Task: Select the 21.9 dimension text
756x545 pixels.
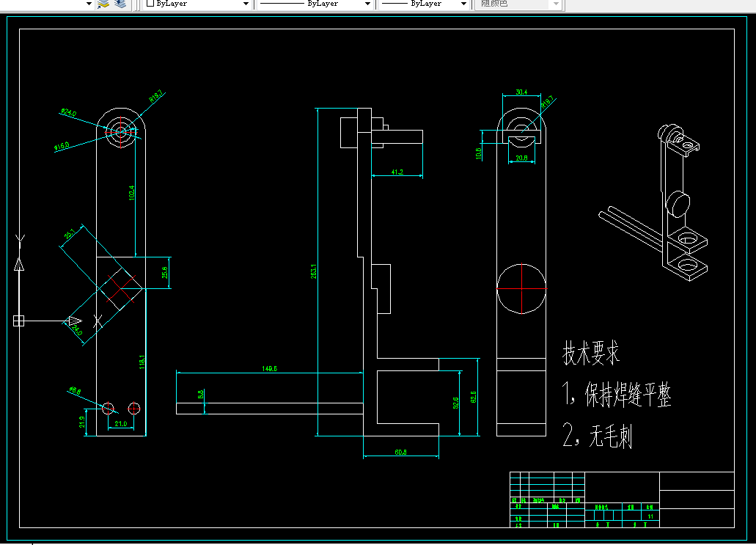Action: click(82, 422)
